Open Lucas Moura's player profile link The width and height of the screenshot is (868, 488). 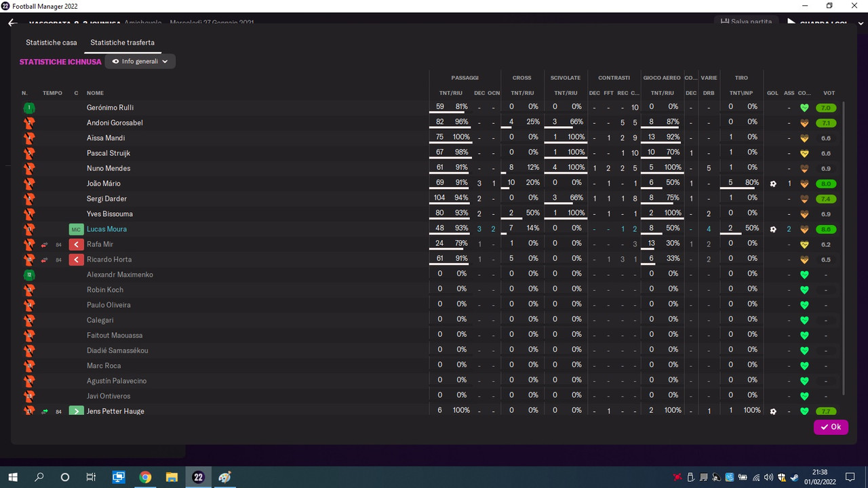pos(106,229)
